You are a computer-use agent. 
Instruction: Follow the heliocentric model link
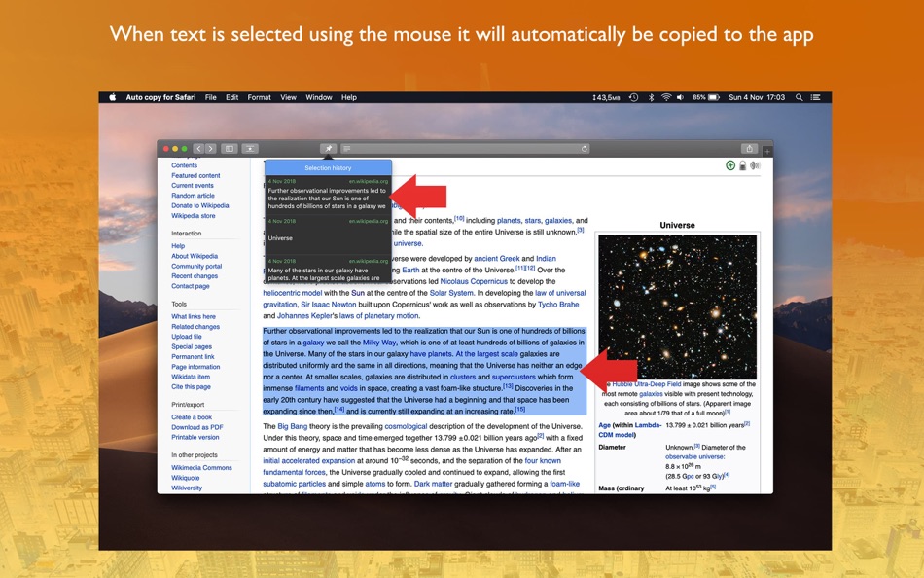(293, 293)
